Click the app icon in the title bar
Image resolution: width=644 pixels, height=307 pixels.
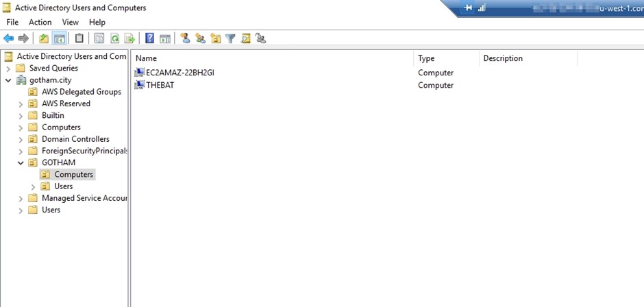tap(7, 8)
